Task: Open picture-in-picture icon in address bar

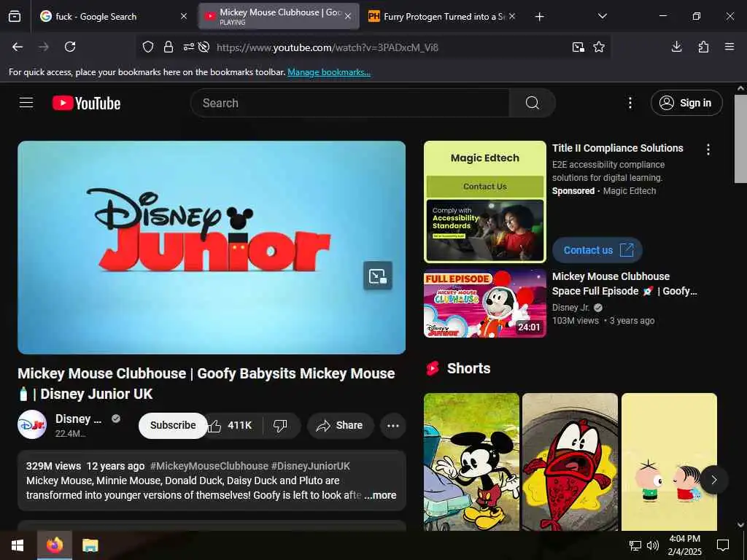Action: click(x=578, y=47)
